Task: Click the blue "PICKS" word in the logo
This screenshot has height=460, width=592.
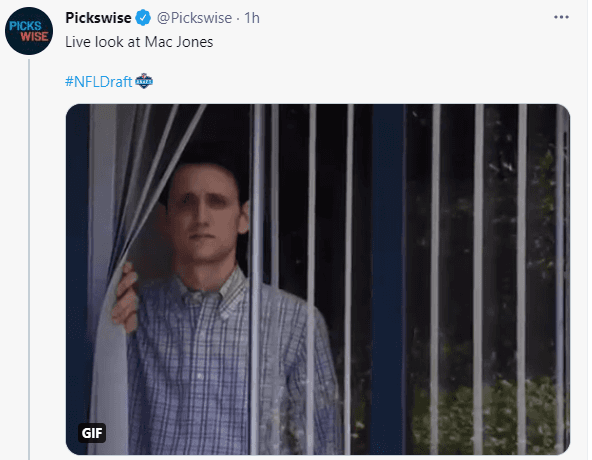Action: pos(25,26)
